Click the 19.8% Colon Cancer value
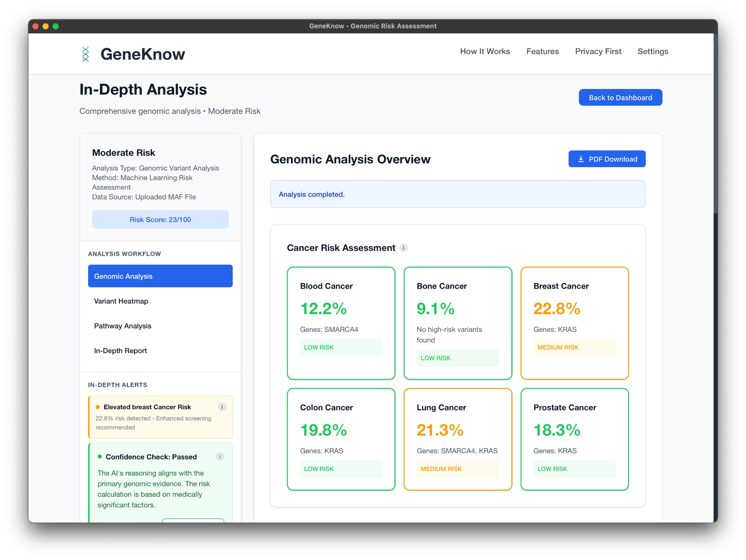The width and height of the screenshot is (746, 560). [x=323, y=430]
